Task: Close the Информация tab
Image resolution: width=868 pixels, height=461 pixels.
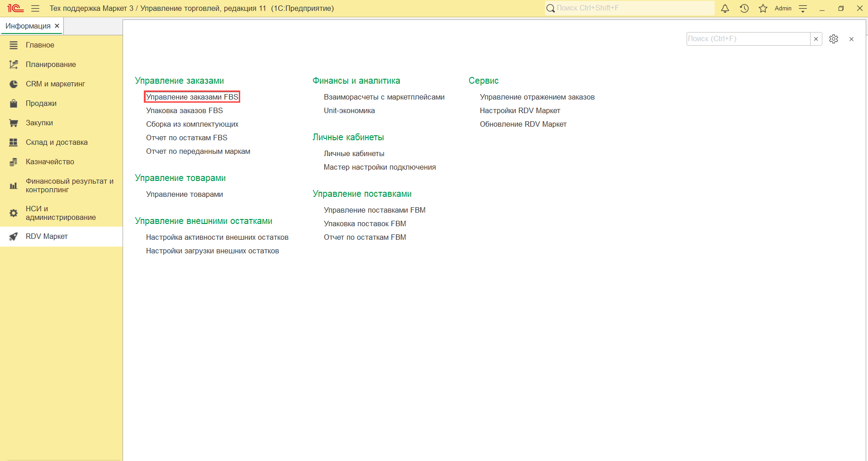Action: tap(57, 26)
